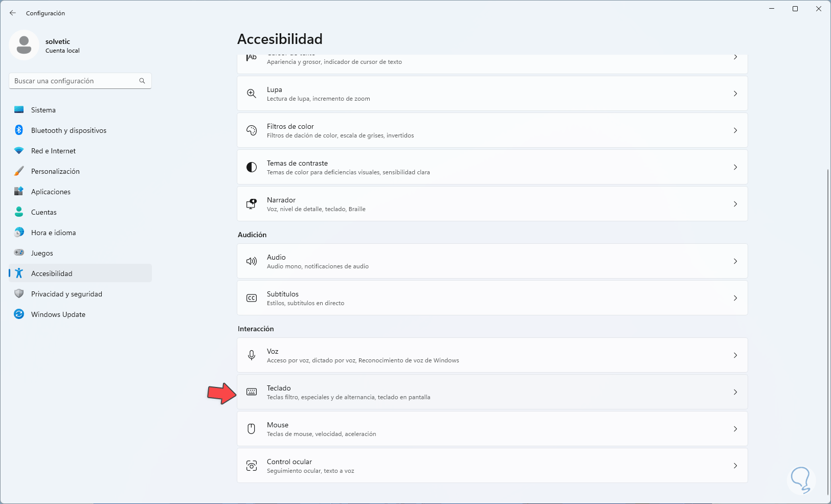This screenshot has height=504, width=831.
Task: Expand the Filtros de color chevron
Action: tap(735, 130)
